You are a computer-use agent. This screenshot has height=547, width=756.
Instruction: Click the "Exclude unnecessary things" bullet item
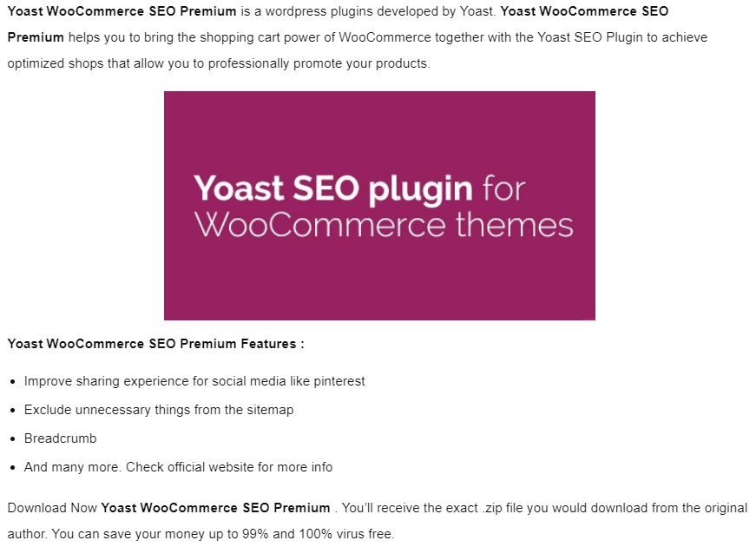point(159,410)
